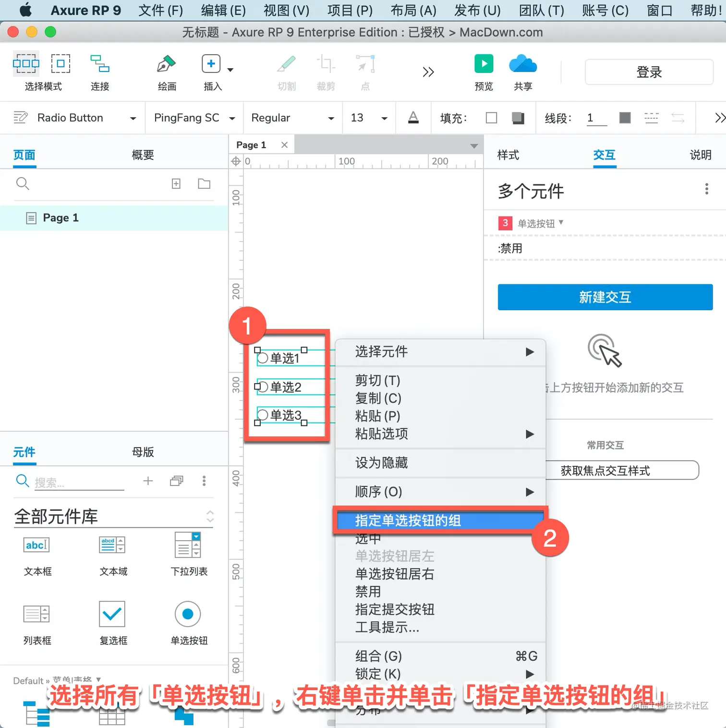The image size is (726, 728).
Task: Expand the style bar overflow chevrons
Action: 720,118
